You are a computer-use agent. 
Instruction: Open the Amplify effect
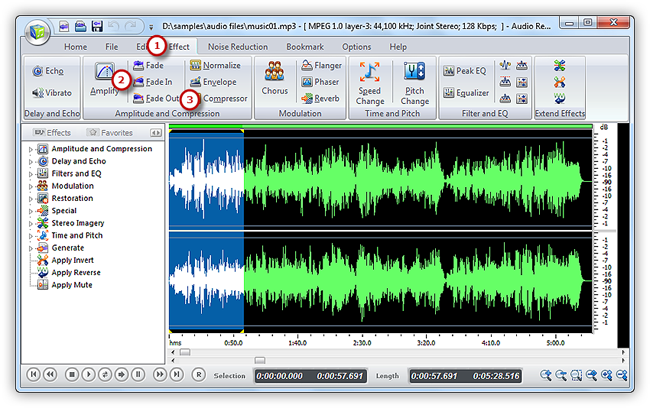pos(104,79)
